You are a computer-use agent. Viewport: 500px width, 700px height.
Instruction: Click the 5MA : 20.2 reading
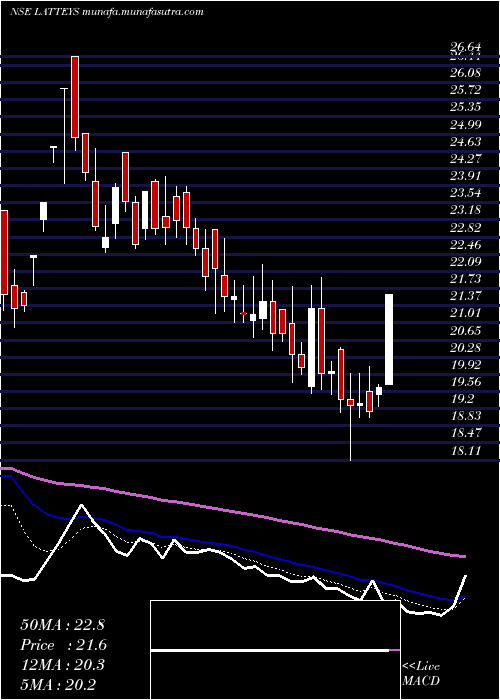coord(58,685)
